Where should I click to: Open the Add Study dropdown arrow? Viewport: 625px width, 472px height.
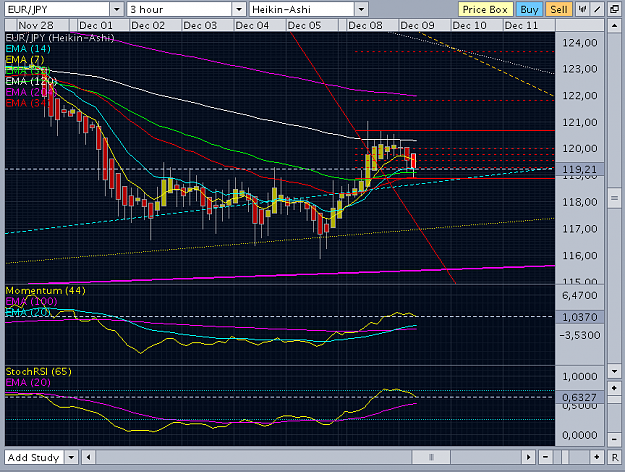71,457
